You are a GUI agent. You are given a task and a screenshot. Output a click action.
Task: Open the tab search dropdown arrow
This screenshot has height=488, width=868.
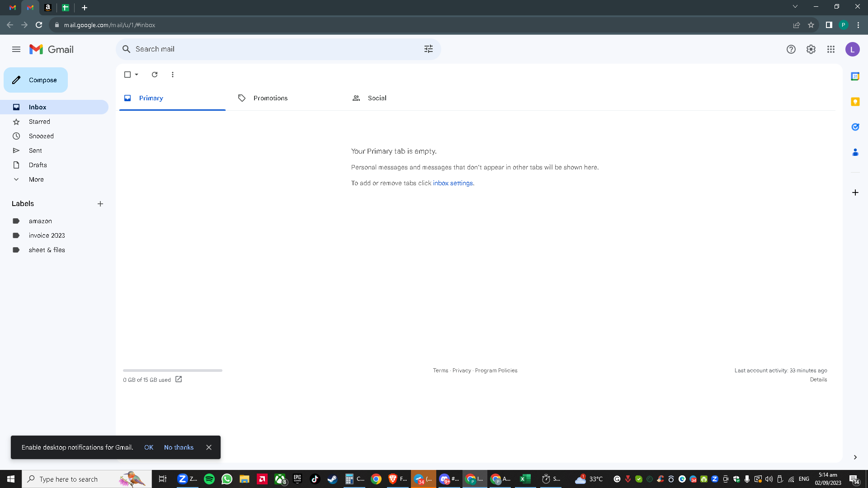click(795, 6)
